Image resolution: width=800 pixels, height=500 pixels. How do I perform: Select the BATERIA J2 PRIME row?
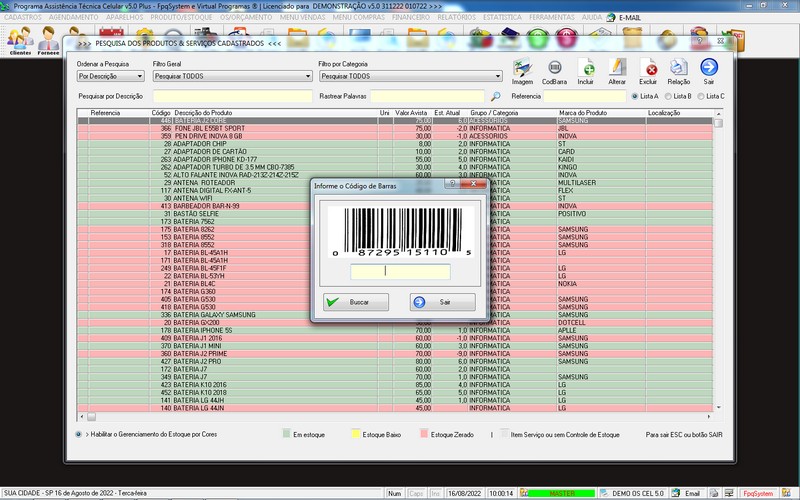tap(395, 354)
